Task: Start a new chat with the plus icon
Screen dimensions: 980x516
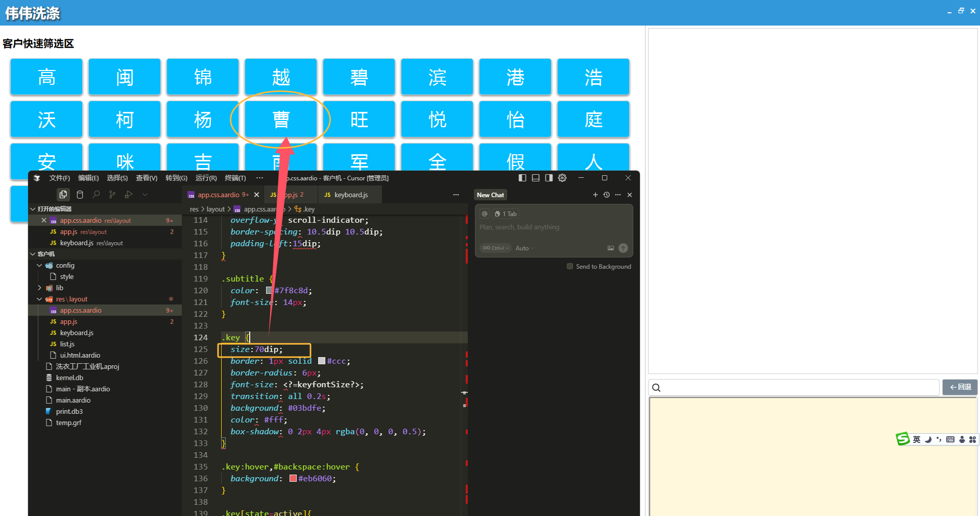Action: pos(595,195)
